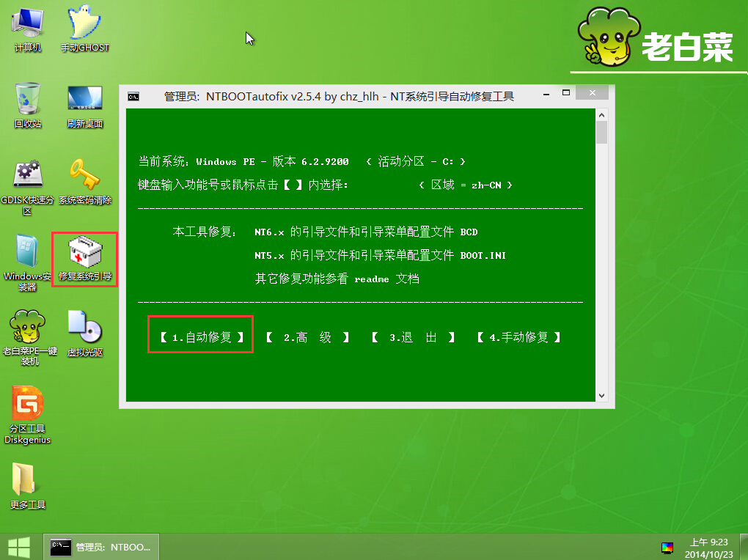This screenshot has width=748, height=560.
Task: Click the 'readme' text in console
Action: click(372, 279)
